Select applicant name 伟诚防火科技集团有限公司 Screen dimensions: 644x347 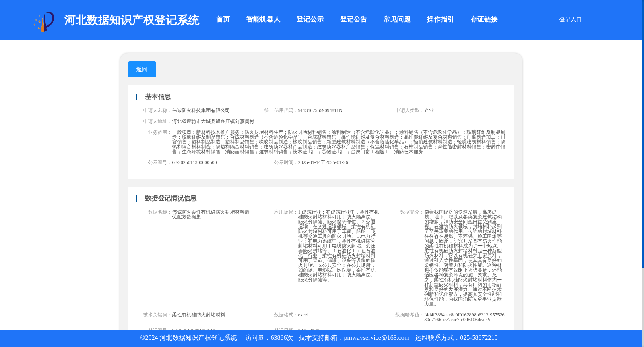point(201,110)
